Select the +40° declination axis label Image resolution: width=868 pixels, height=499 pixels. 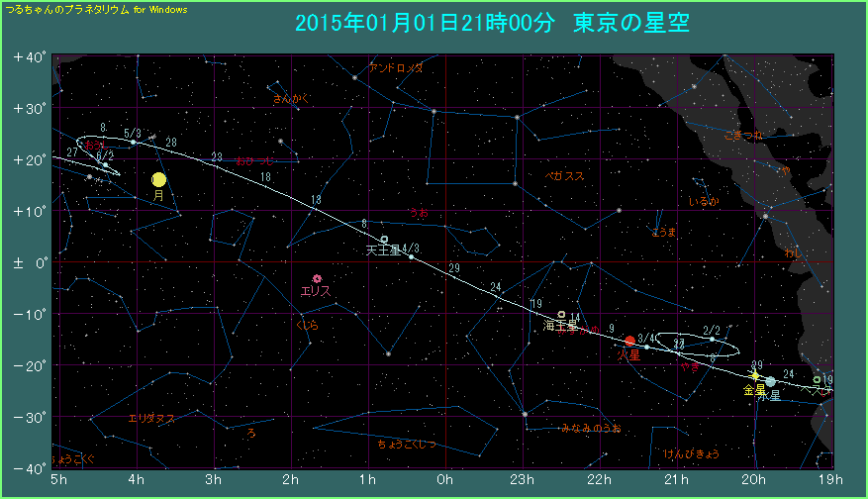click(x=30, y=57)
